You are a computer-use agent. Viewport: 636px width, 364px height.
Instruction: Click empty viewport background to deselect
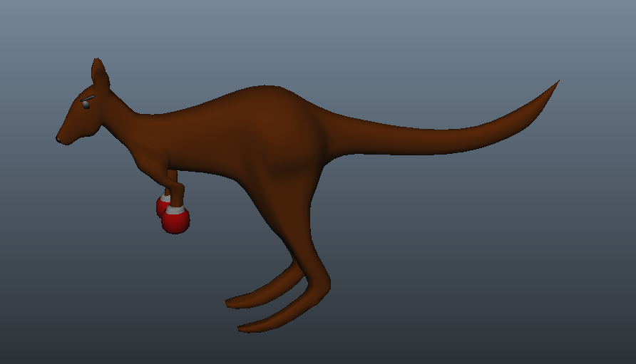(487, 264)
